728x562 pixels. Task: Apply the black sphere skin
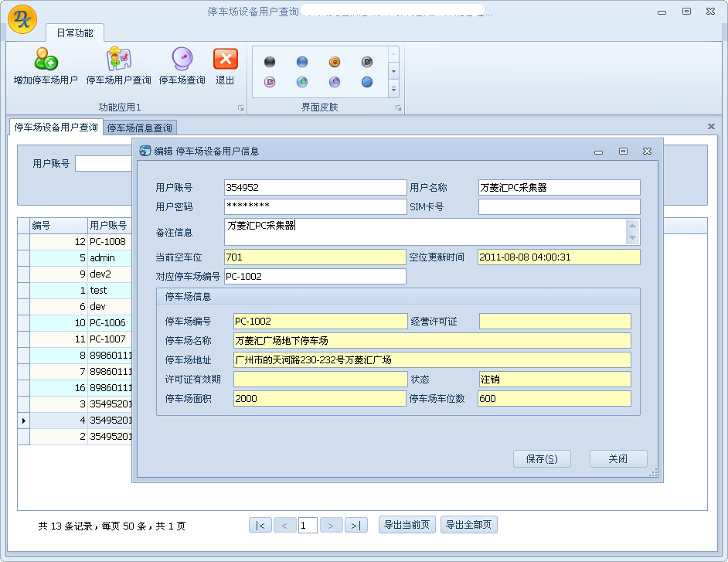(x=269, y=62)
